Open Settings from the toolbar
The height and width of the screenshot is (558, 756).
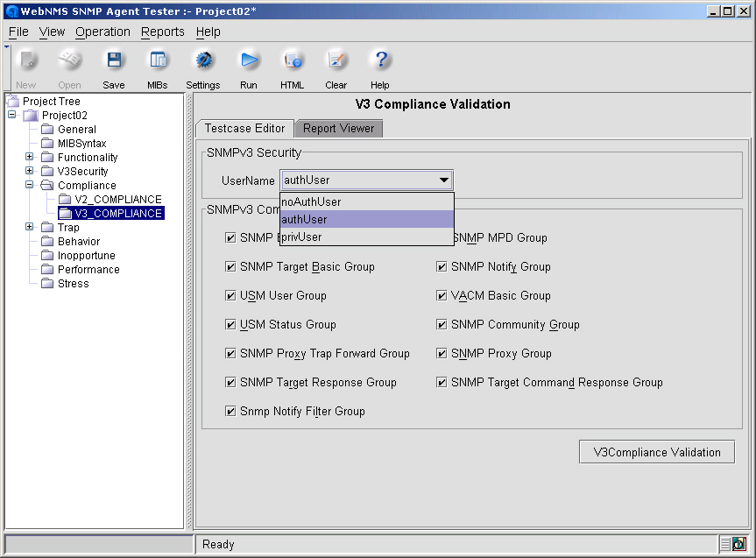pyautogui.click(x=203, y=60)
